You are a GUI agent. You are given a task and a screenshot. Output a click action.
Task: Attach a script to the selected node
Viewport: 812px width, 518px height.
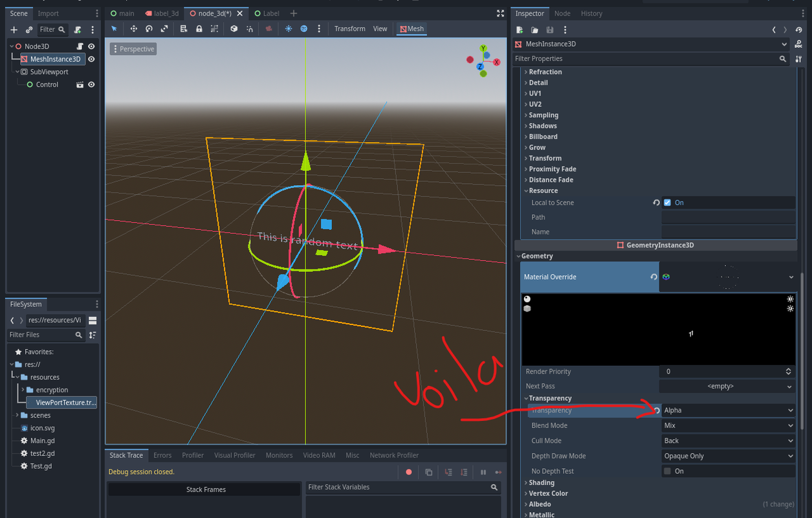pos(78,29)
